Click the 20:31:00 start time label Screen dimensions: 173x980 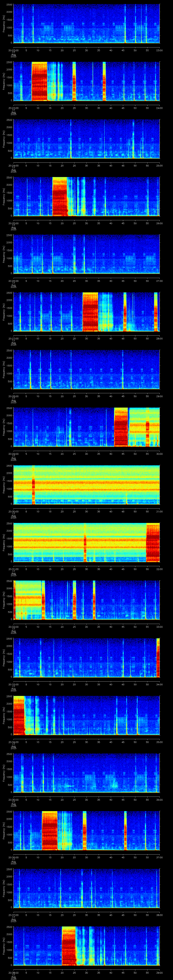click(13, 569)
